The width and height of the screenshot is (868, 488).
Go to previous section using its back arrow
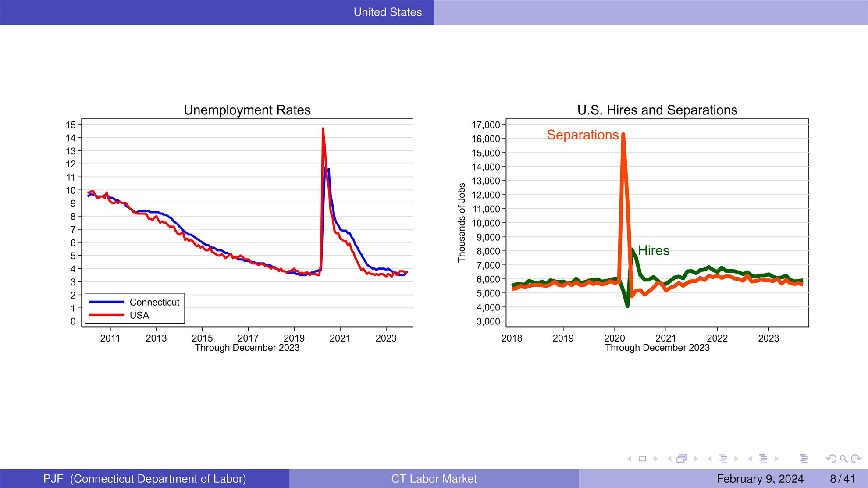750,459
